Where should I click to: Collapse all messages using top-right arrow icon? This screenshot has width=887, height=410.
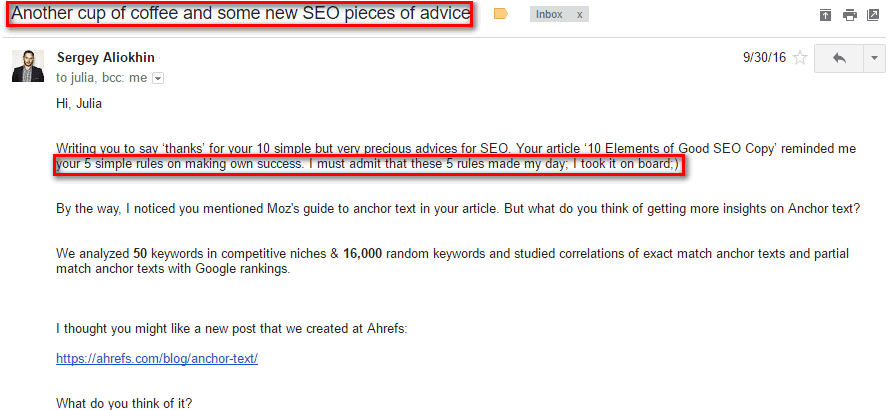[826, 15]
